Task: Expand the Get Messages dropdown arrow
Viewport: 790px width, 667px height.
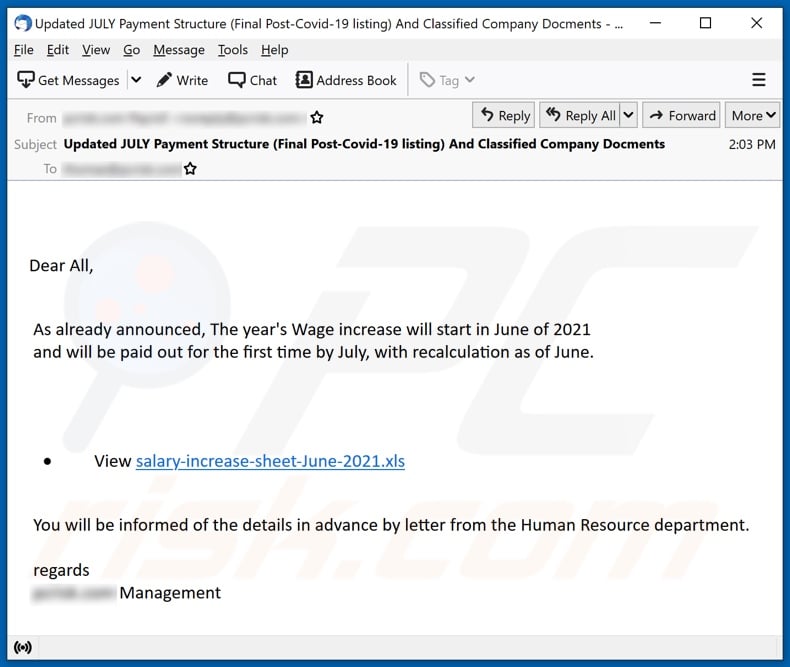Action: (x=136, y=80)
